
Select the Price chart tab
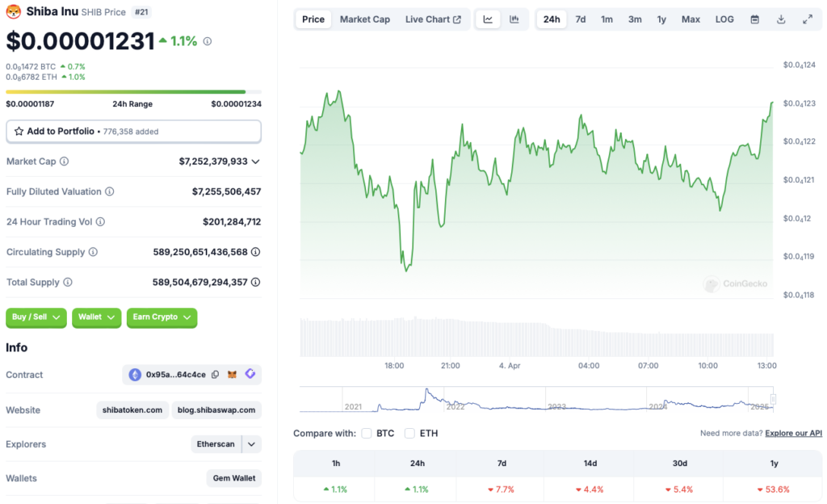313,19
